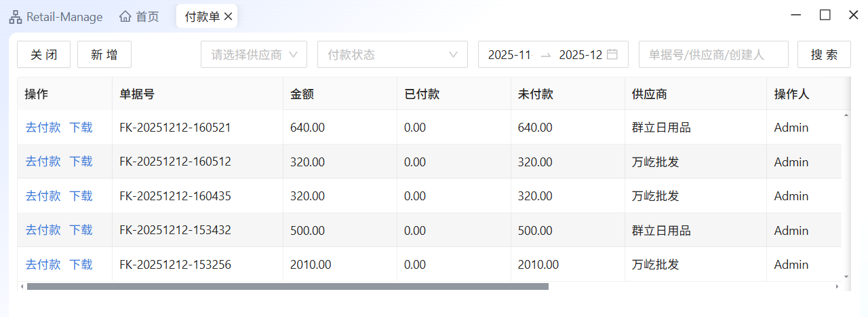Open calendar icon in date range picker
The height and width of the screenshot is (317, 868).
point(612,55)
